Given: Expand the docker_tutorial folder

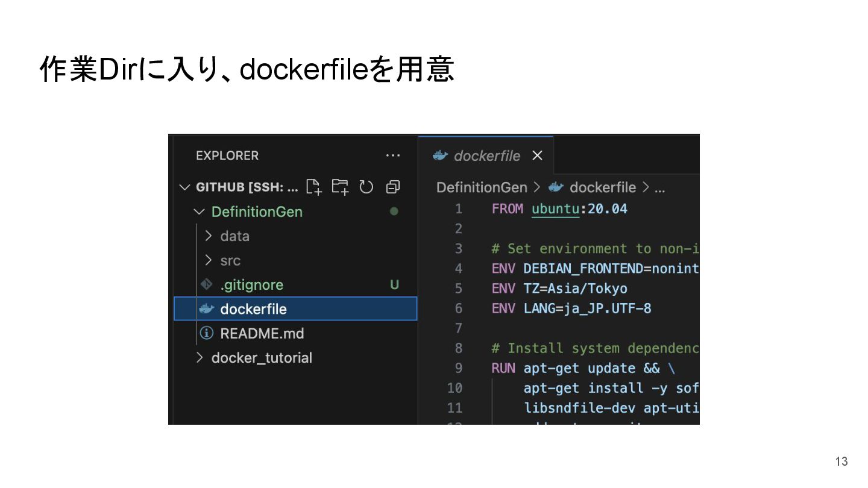Looking at the screenshot, I should (x=200, y=358).
